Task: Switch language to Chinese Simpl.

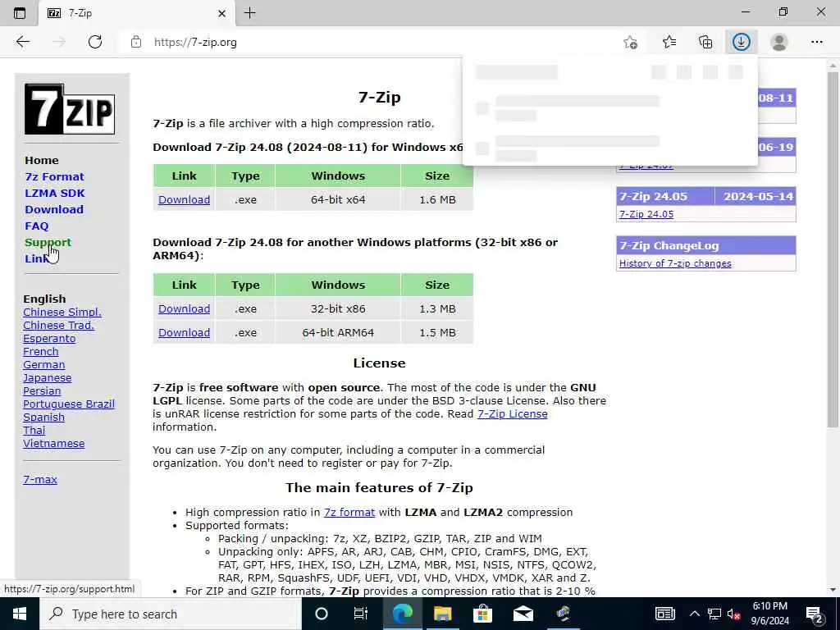Action: click(62, 313)
